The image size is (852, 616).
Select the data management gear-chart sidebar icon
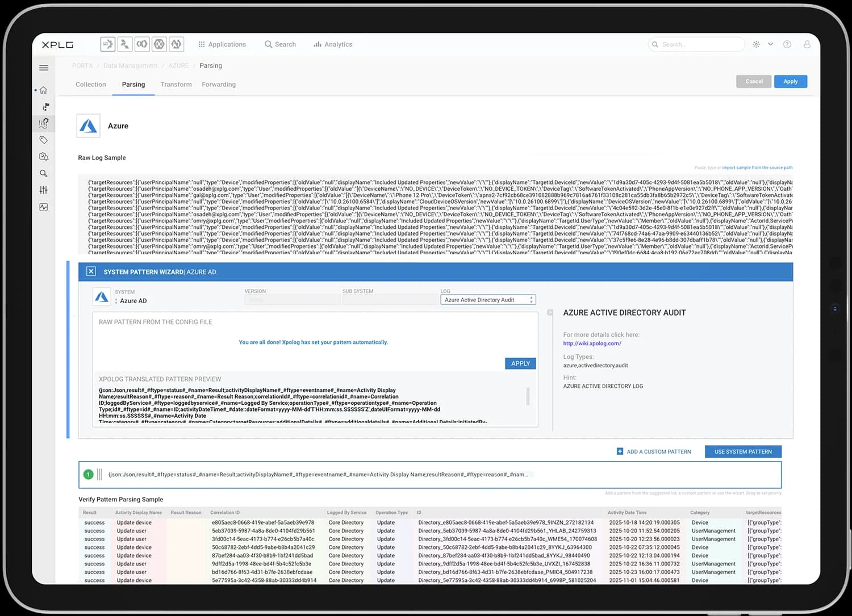pos(44,123)
